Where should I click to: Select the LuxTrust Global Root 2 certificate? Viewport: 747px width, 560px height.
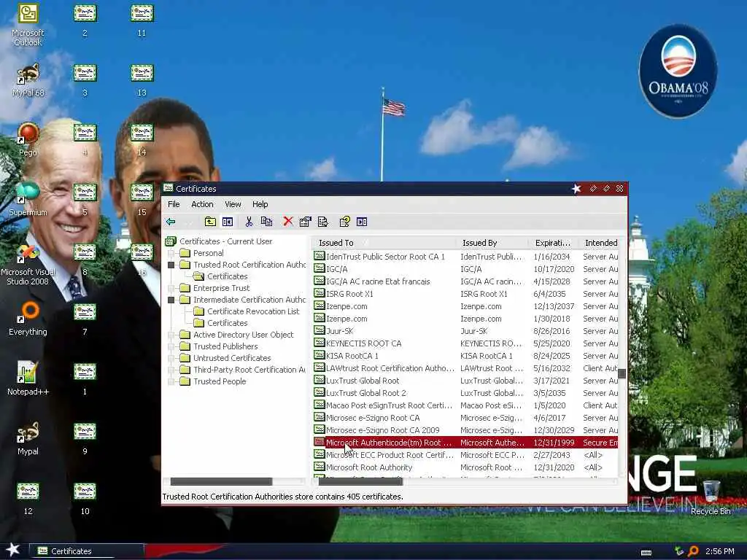[465, 393]
